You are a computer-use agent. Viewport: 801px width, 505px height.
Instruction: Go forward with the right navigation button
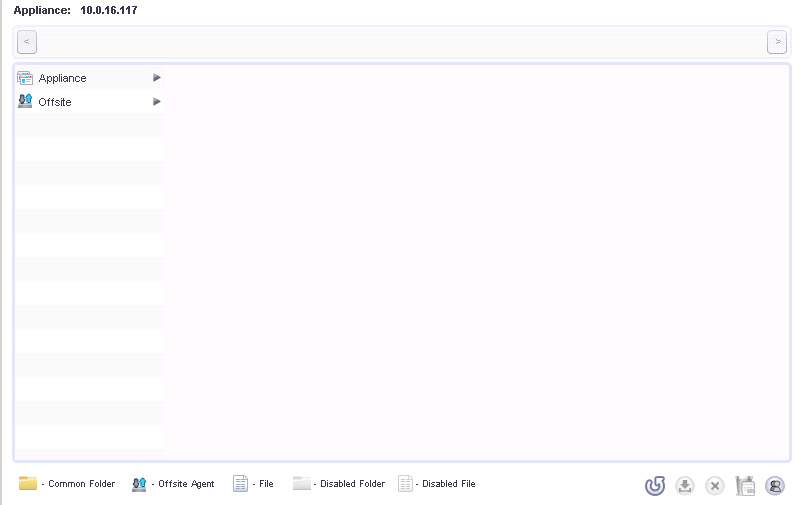[776, 42]
